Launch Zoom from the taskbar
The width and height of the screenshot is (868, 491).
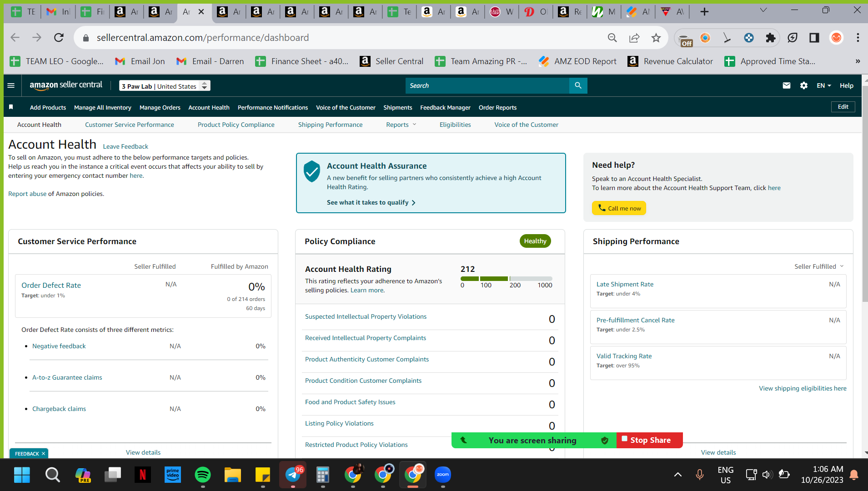pyautogui.click(x=442, y=475)
